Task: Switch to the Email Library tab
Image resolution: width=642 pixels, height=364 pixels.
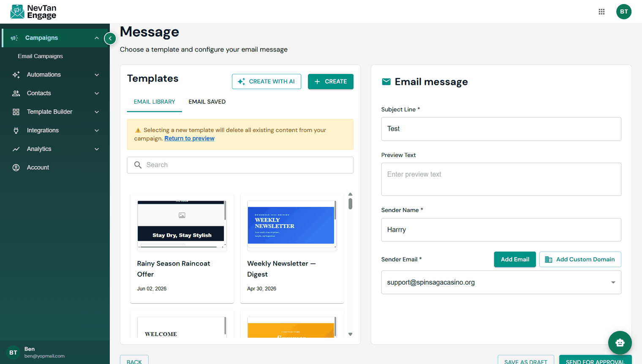Action: 154,102
